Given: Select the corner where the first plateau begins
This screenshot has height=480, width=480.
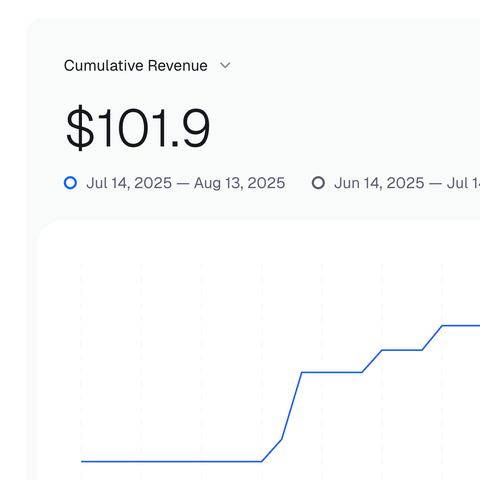Looking at the screenshot, I should click(302, 372).
